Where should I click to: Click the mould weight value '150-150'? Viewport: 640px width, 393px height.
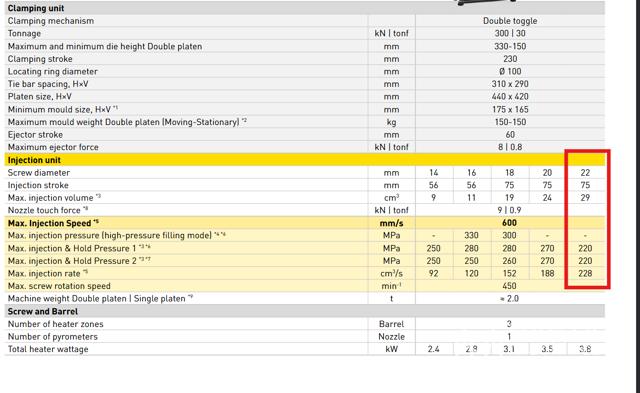pos(510,122)
